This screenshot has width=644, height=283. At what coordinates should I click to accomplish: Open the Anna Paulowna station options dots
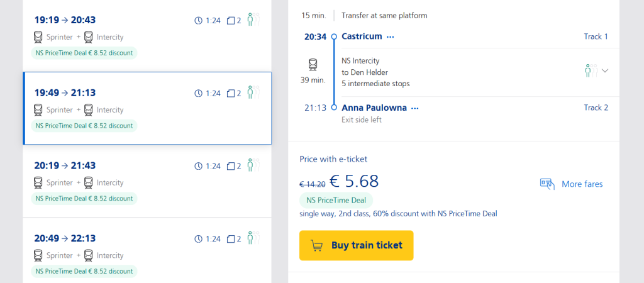tap(415, 108)
